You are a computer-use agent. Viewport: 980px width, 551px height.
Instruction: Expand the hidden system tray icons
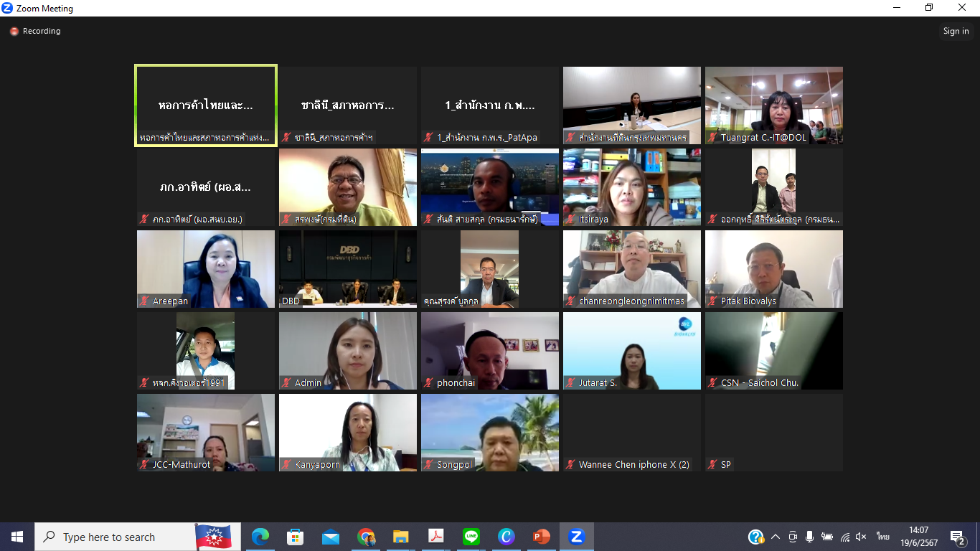pyautogui.click(x=776, y=537)
